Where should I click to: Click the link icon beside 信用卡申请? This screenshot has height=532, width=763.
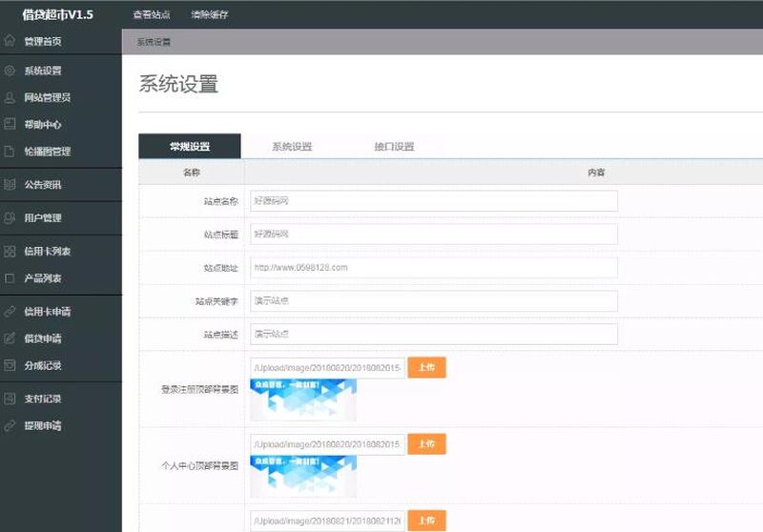[10, 311]
